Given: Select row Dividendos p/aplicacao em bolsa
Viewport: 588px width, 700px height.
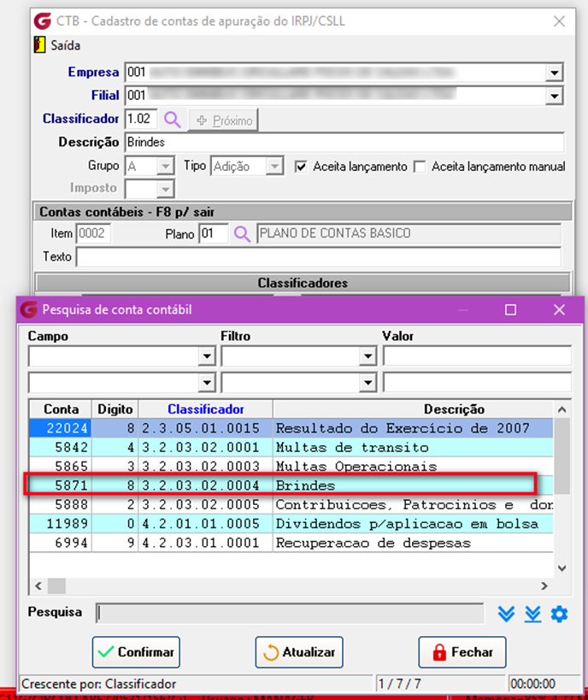Looking at the screenshot, I should pos(291,524).
